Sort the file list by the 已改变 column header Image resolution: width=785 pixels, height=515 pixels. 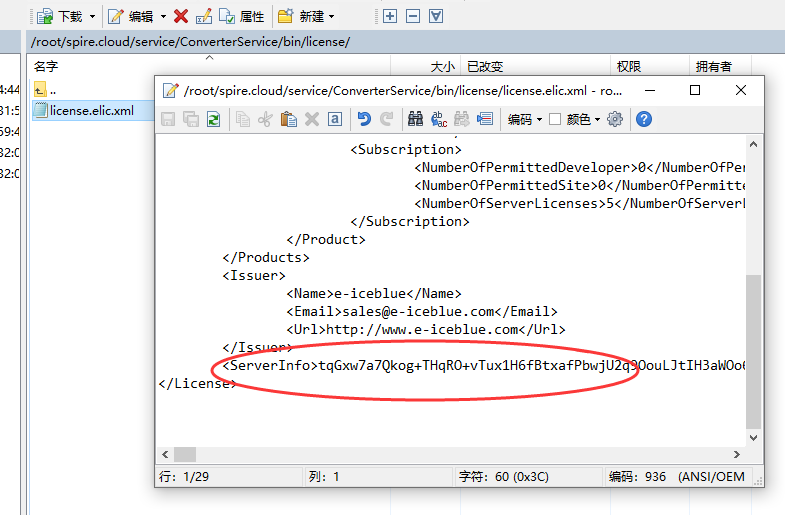coord(536,66)
